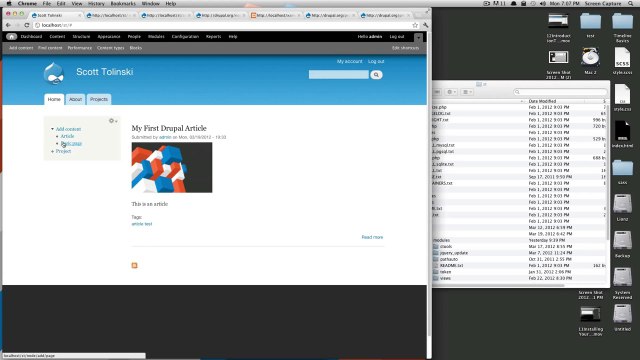Screen dimensions: 640x360
Task: Open the Structure admin menu
Action: pyautogui.click(x=81, y=37)
